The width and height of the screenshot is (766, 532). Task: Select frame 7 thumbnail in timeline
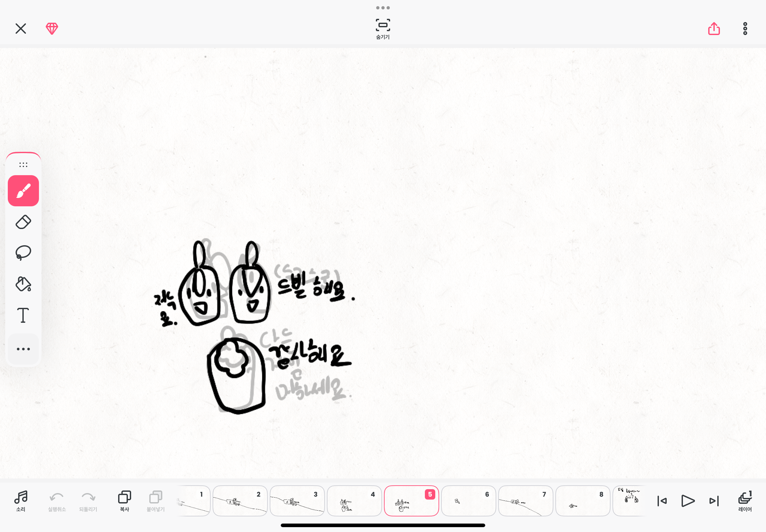(525, 501)
